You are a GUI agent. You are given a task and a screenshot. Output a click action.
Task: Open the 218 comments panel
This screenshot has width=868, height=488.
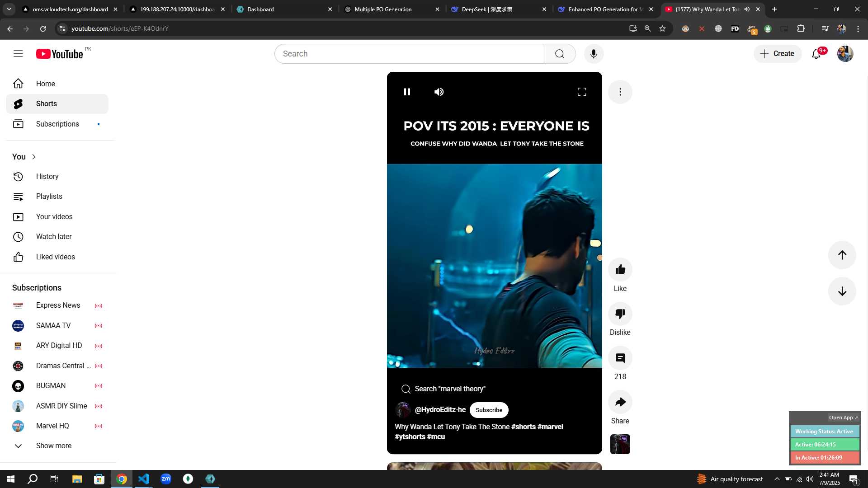[x=620, y=358]
